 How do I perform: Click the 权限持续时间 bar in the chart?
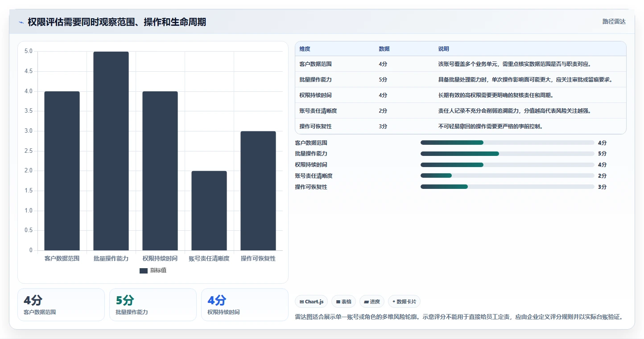pos(160,171)
